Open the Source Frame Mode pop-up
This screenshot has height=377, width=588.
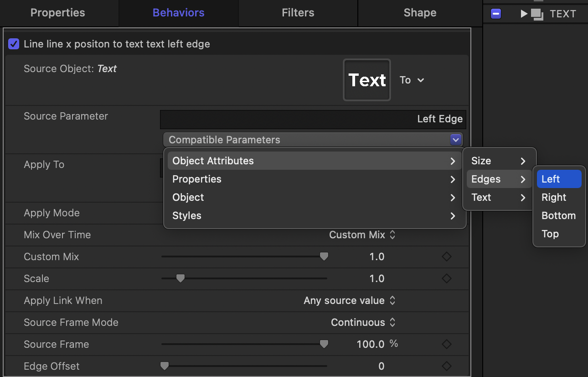[x=363, y=322]
